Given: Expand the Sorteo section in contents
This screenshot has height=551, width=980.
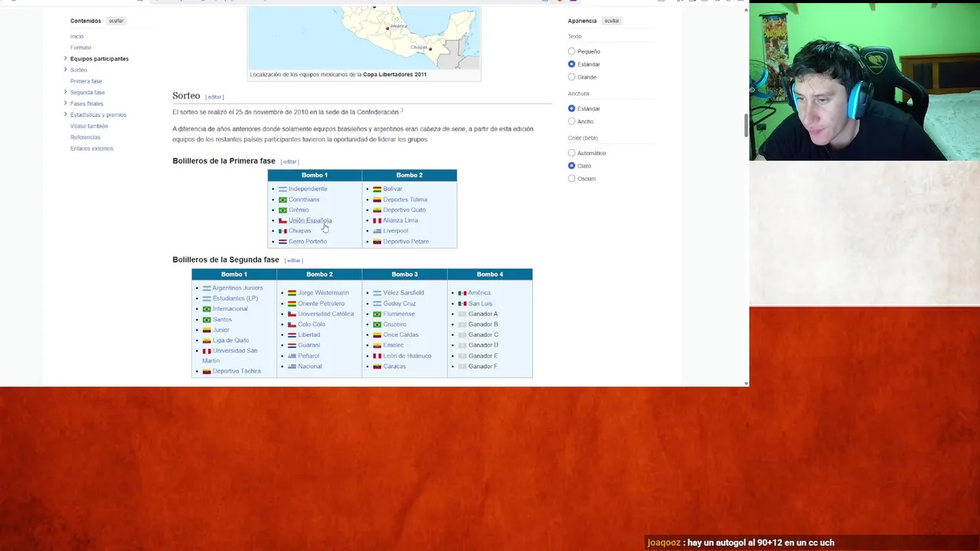Looking at the screenshot, I should click(65, 70).
